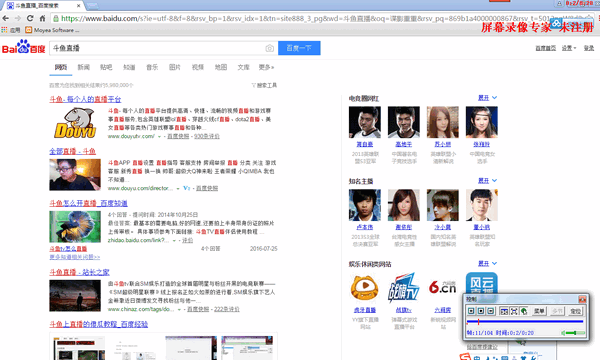Click the blue playback progress bar in control panel

[x=525, y=322]
